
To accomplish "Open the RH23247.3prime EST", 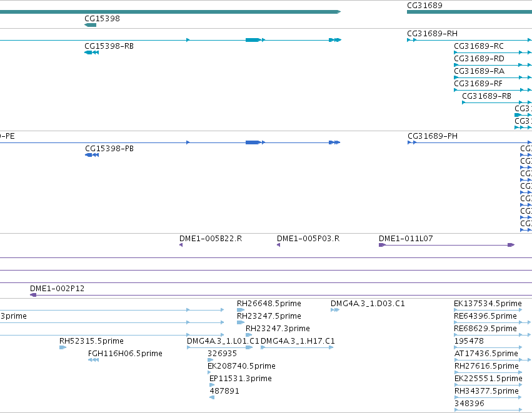I will [x=278, y=329].
